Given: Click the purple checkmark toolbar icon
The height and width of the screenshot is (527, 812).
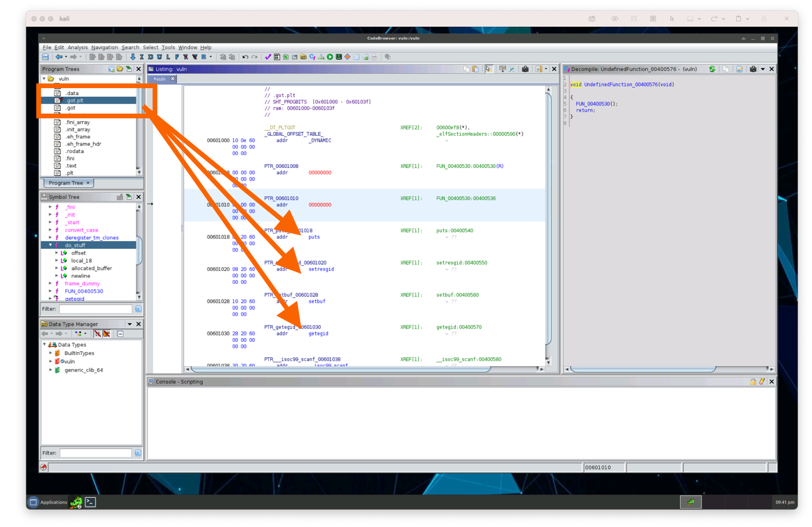Looking at the screenshot, I should pyautogui.click(x=268, y=57).
